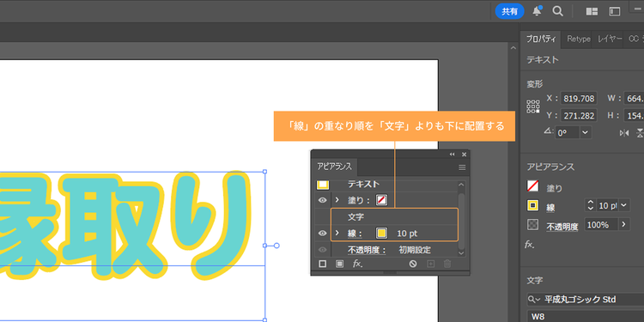Click the flip vertical icon

point(640,132)
